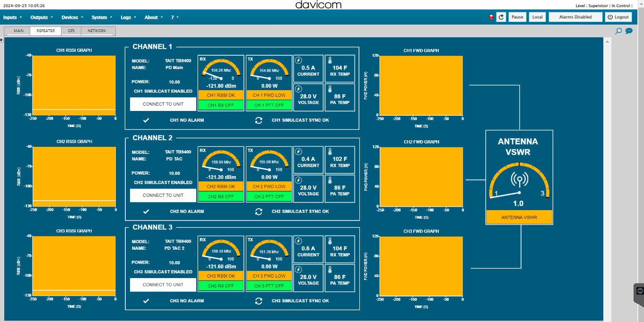The height and width of the screenshot is (322, 644).
Task: Click the Logout button
Action: point(618,17)
